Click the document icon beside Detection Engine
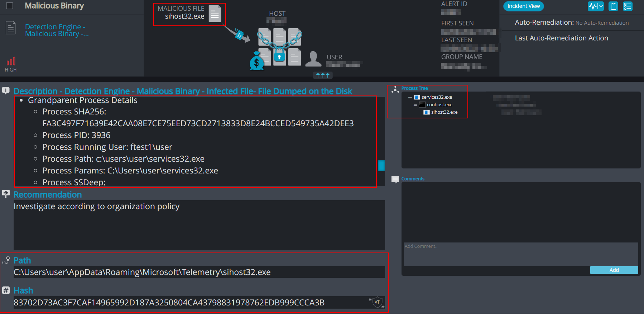Image resolution: width=644 pixels, height=314 pixels. 11,28
